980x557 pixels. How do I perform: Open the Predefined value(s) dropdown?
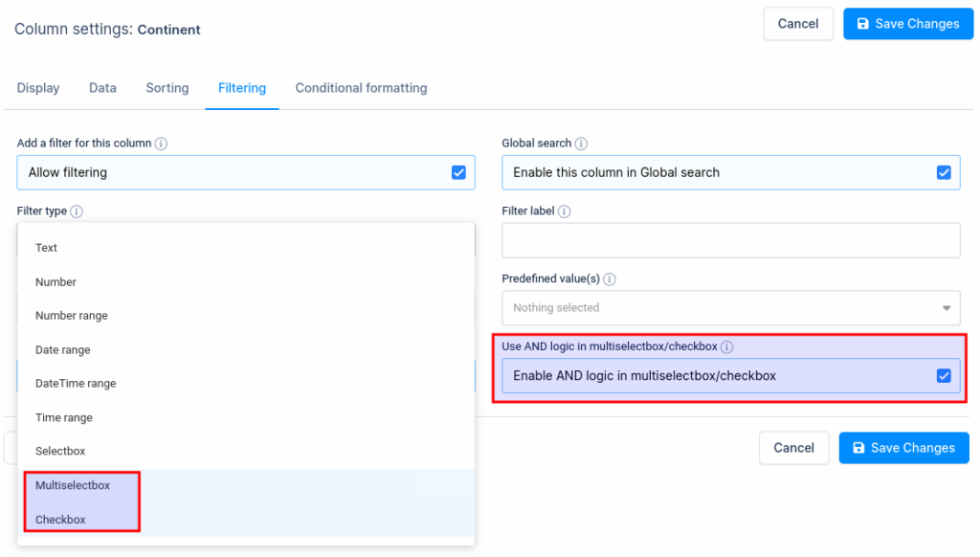(730, 307)
